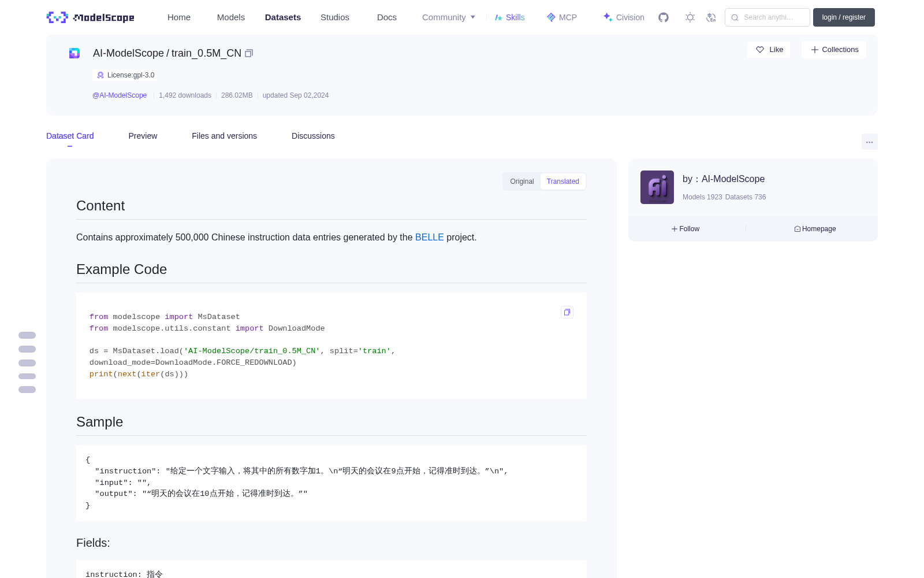Switch language with the translate icon
Screen dimensions: 924x578
coord(711,17)
